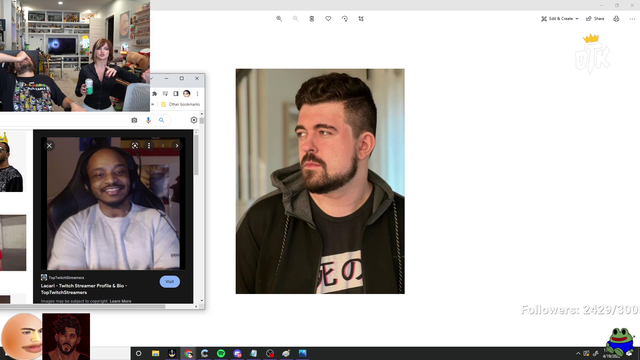Screen dimensions: 640x360
Task: Open the Other bookmarks folder
Action: (180, 104)
